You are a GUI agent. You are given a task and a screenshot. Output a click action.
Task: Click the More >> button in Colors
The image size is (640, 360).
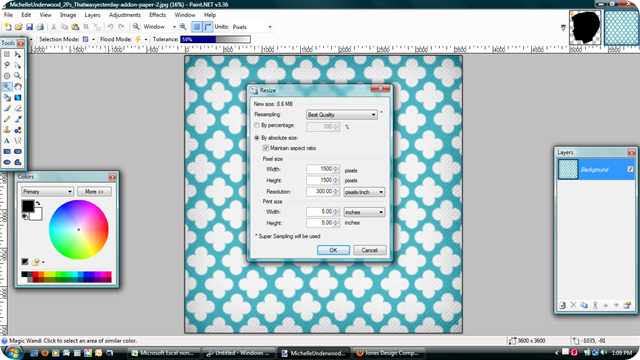pos(94,191)
